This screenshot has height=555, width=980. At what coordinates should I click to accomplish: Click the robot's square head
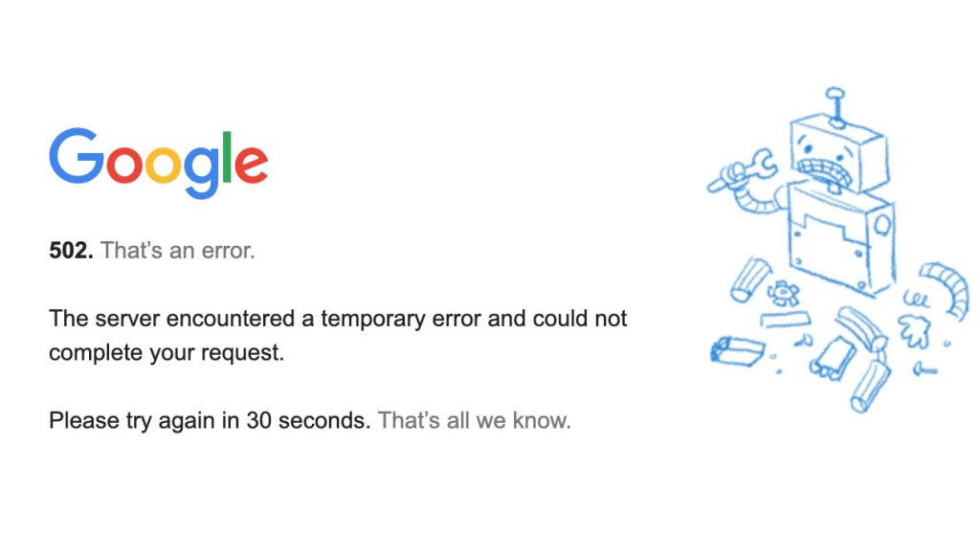838,153
